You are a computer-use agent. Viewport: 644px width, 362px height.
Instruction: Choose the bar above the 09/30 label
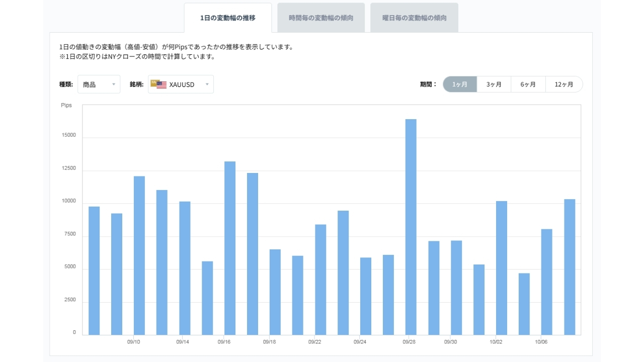click(x=456, y=288)
